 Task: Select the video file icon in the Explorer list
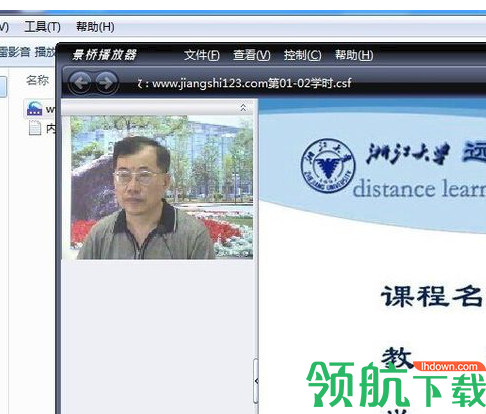tap(35, 109)
